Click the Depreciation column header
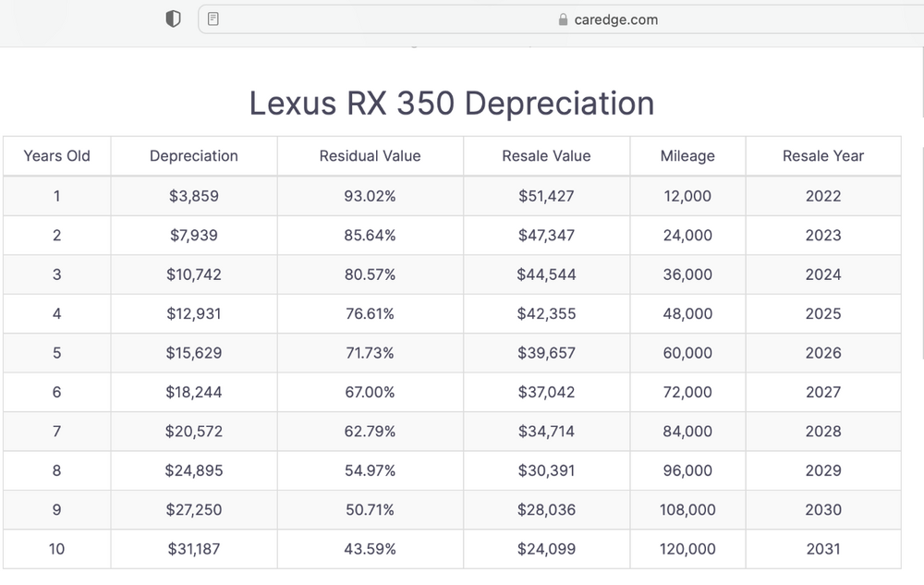Image resolution: width=924 pixels, height=585 pixels. [x=194, y=156]
